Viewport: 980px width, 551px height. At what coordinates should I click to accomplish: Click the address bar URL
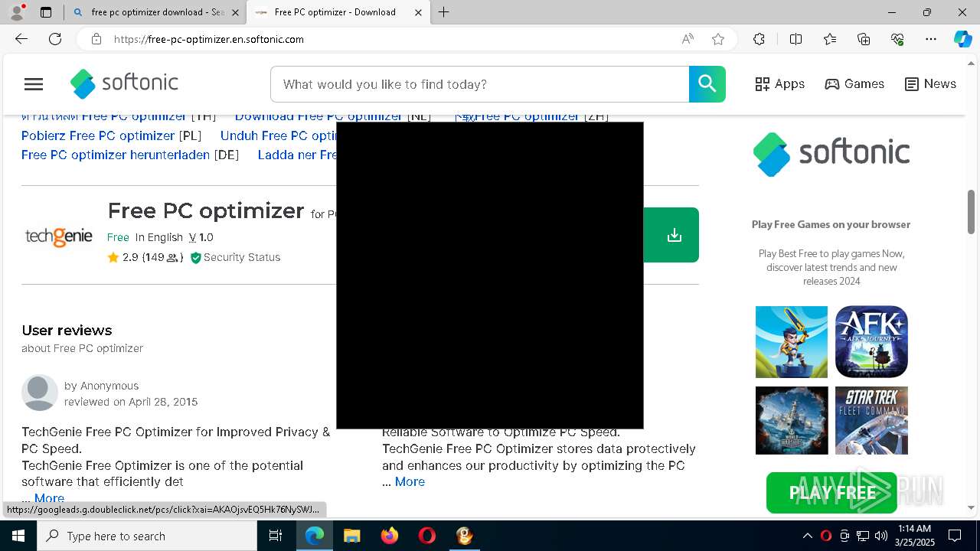pyautogui.click(x=209, y=39)
